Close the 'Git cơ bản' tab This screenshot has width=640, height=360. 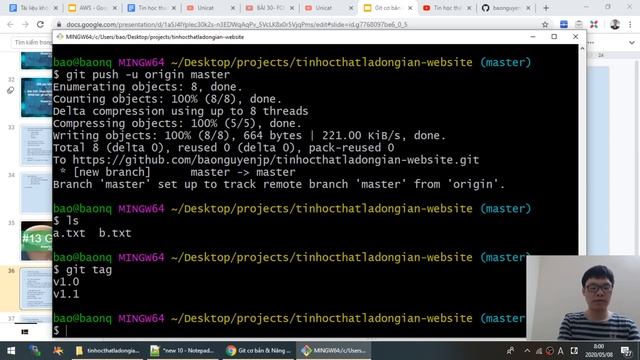pyautogui.click(x=410, y=8)
